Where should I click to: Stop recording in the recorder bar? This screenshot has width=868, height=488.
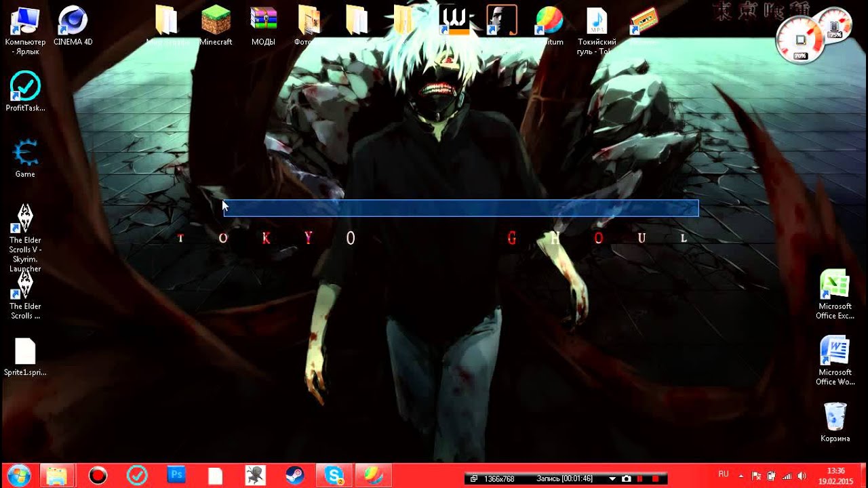pyautogui.click(x=655, y=479)
